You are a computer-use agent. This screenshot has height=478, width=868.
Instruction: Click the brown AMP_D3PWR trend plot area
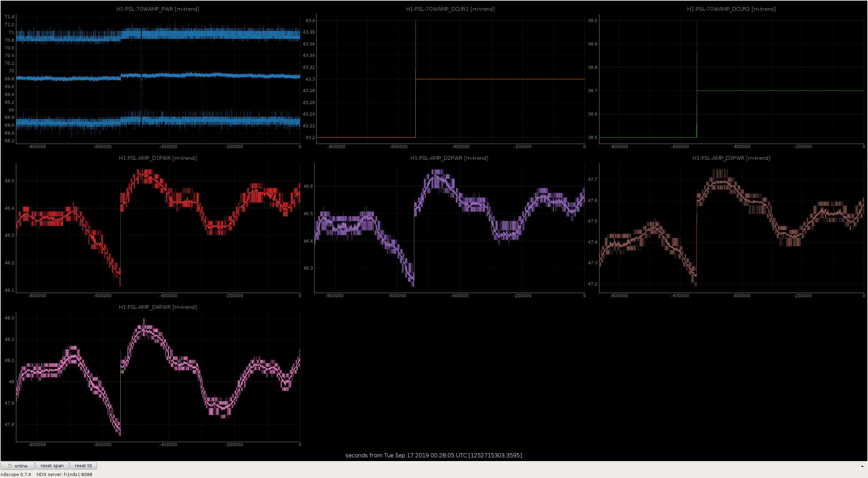732,228
